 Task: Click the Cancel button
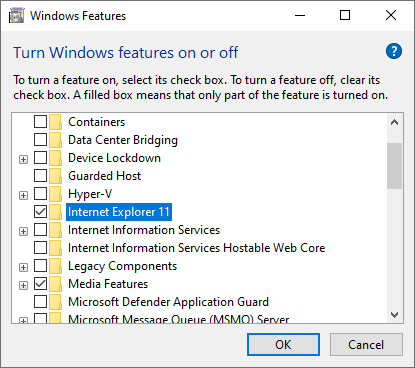tap(366, 345)
